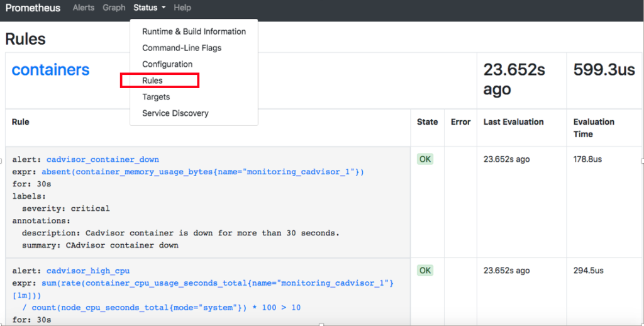Click the Prometheus brand link
This screenshot has width=644, height=326.
(x=33, y=8)
